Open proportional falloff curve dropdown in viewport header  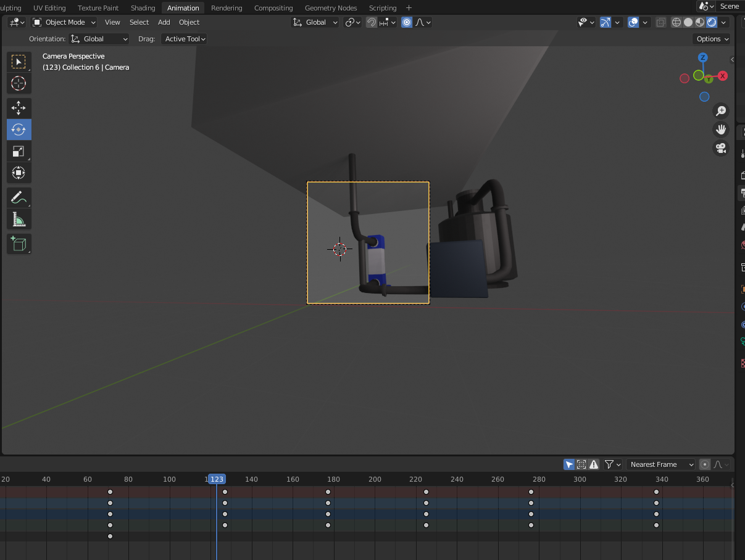423,22
